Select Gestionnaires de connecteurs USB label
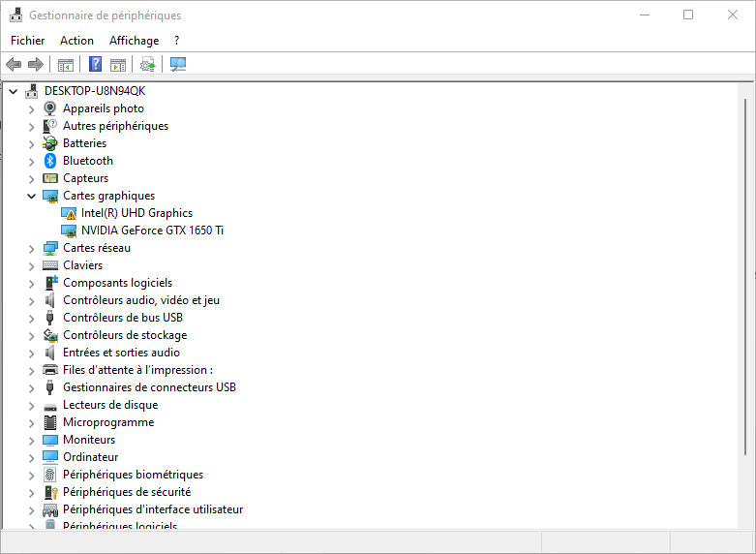Screen dimensions: 756x554 coord(149,387)
